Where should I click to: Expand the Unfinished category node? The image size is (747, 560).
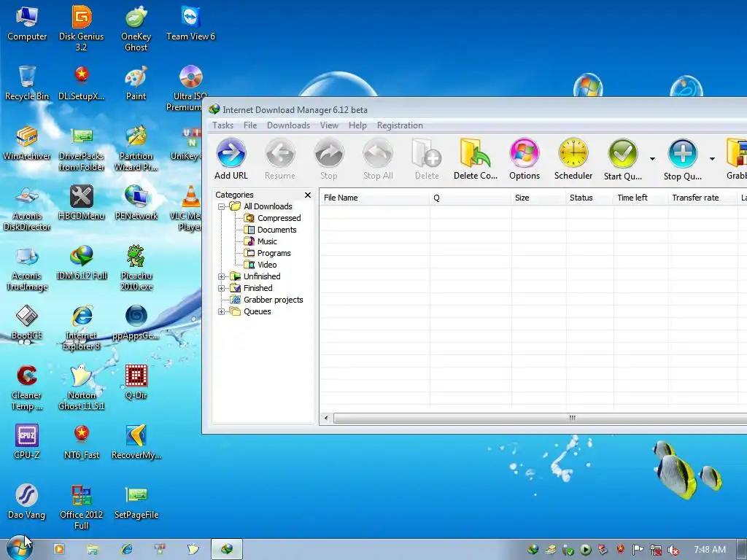click(x=221, y=276)
